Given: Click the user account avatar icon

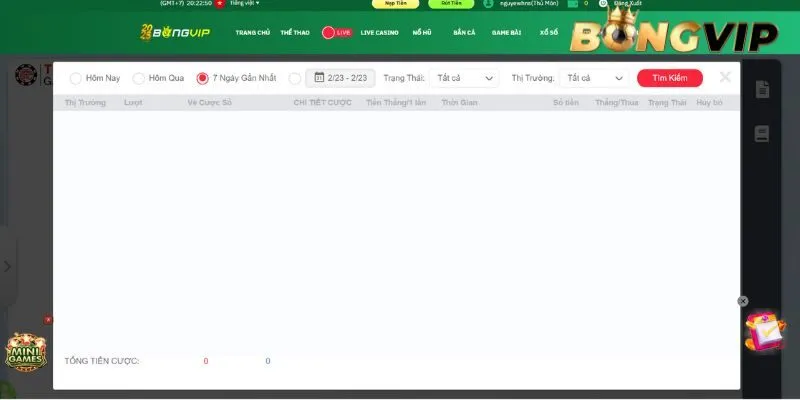Looking at the screenshot, I should pos(488,3).
